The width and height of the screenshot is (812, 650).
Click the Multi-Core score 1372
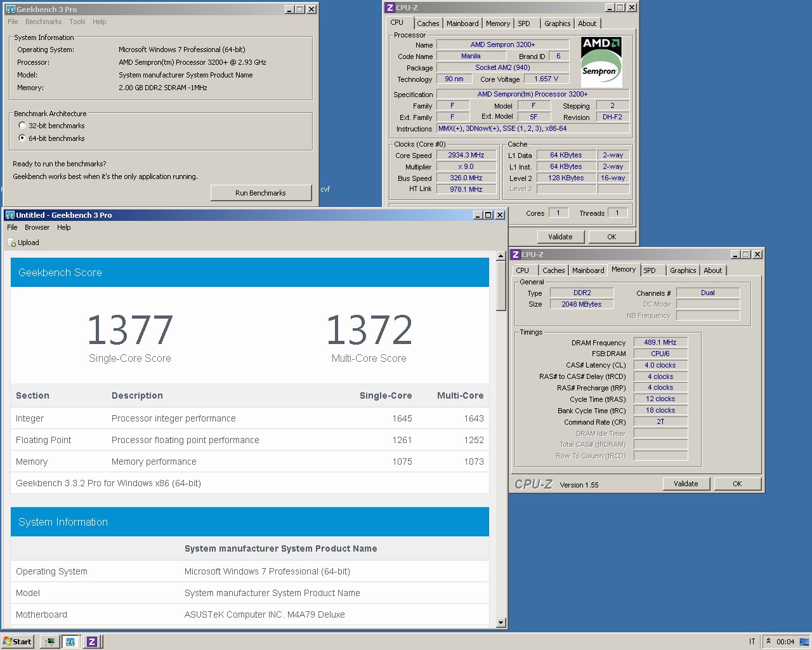pos(369,330)
